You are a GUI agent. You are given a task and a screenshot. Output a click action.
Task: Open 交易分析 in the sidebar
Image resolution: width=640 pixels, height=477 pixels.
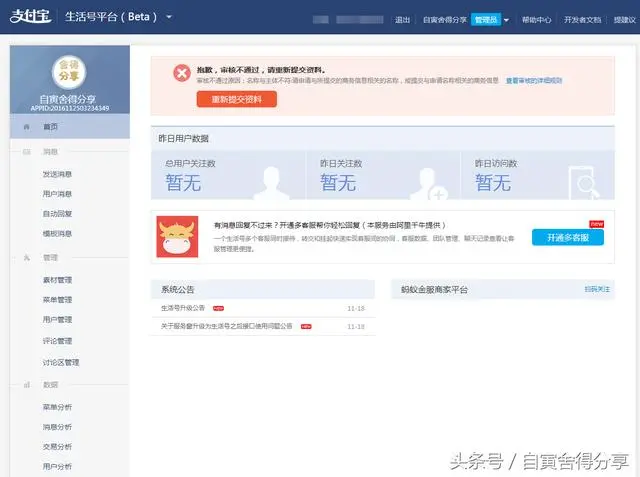(x=57, y=446)
